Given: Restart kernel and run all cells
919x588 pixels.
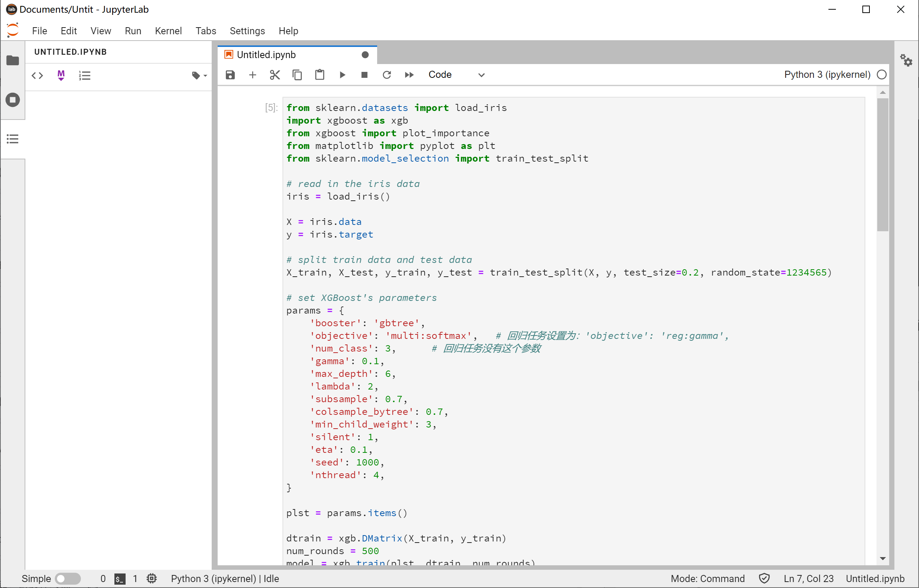Looking at the screenshot, I should [x=409, y=75].
